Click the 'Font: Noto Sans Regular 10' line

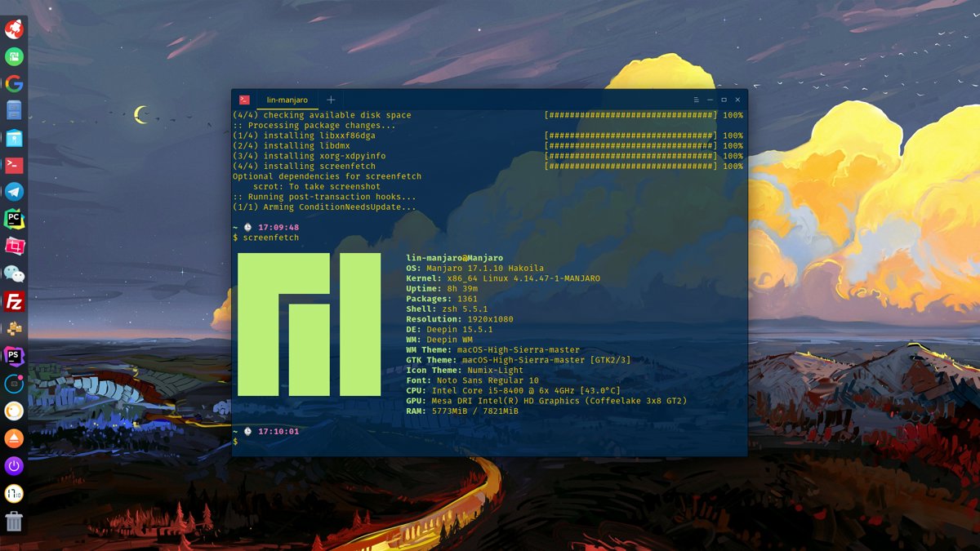[x=472, y=380]
